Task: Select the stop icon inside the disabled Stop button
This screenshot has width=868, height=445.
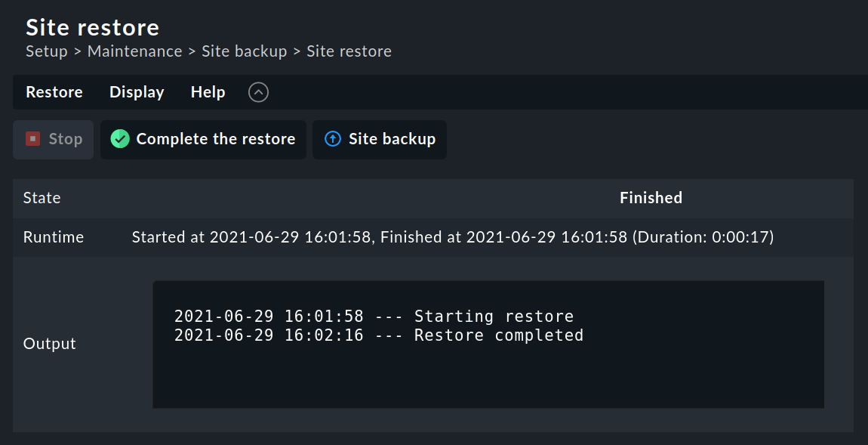Action: point(31,139)
